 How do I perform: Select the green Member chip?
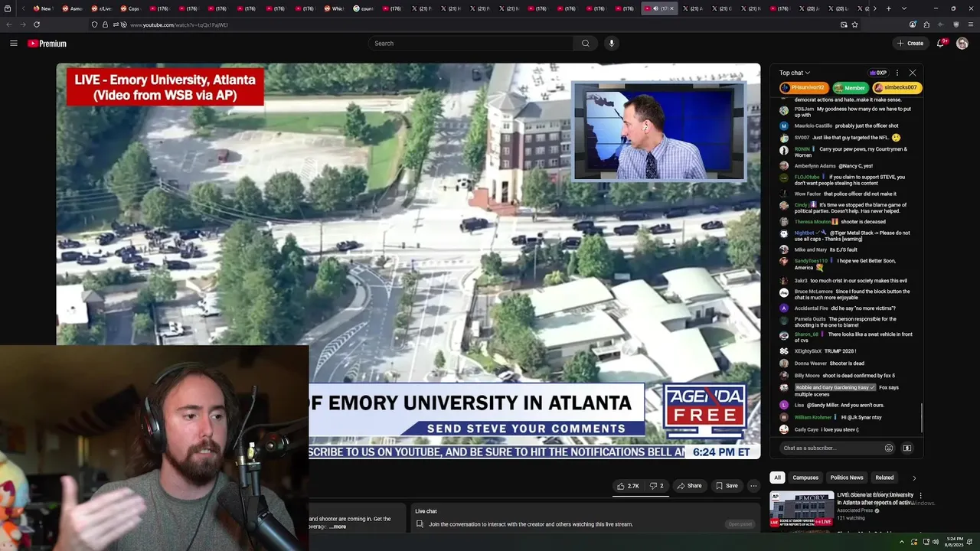(851, 88)
